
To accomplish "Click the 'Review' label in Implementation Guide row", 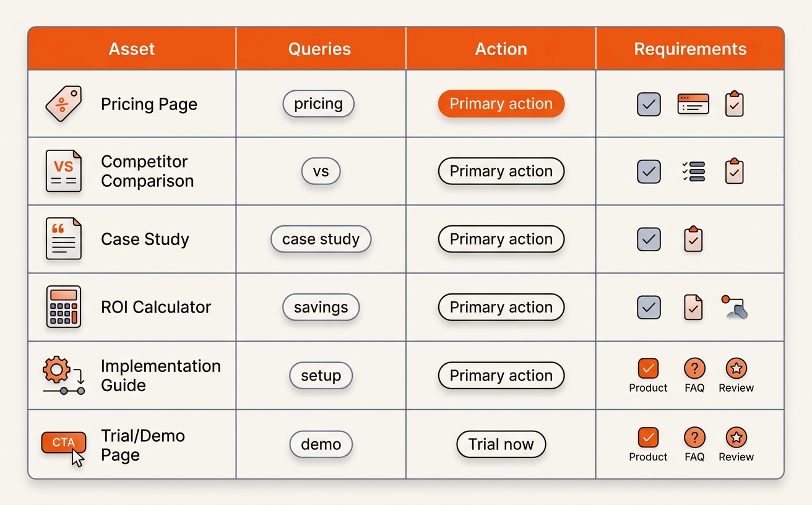I will (x=736, y=388).
